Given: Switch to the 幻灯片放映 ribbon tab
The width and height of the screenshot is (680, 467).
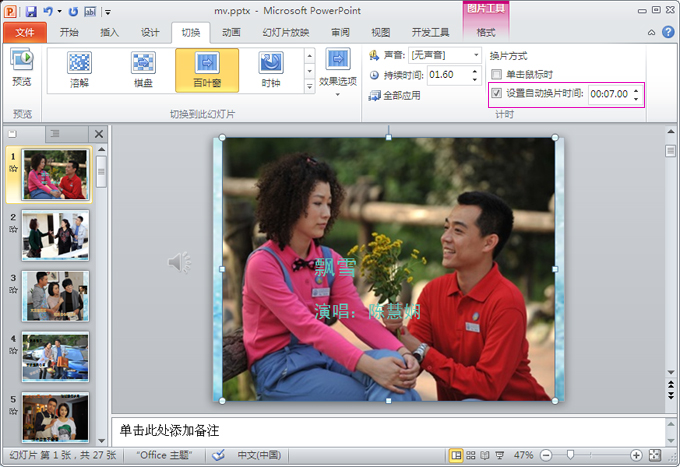Looking at the screenshot, I should click(x=286, y=33).
